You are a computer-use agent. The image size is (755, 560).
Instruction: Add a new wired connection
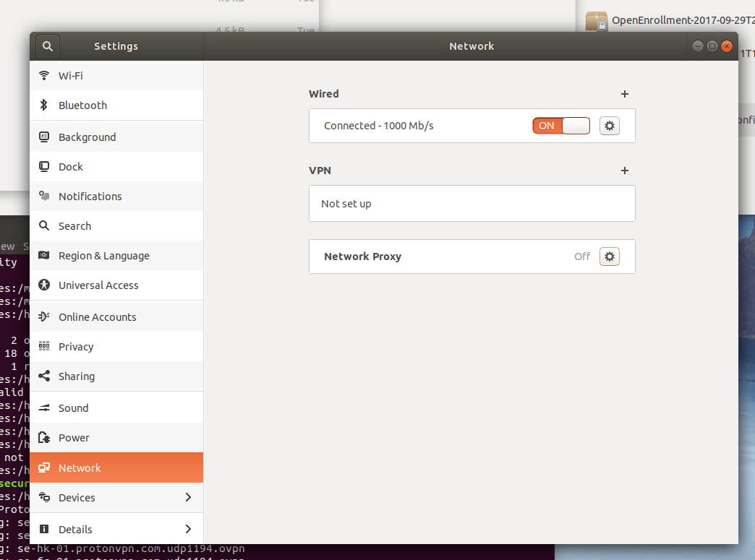(624, 94)
